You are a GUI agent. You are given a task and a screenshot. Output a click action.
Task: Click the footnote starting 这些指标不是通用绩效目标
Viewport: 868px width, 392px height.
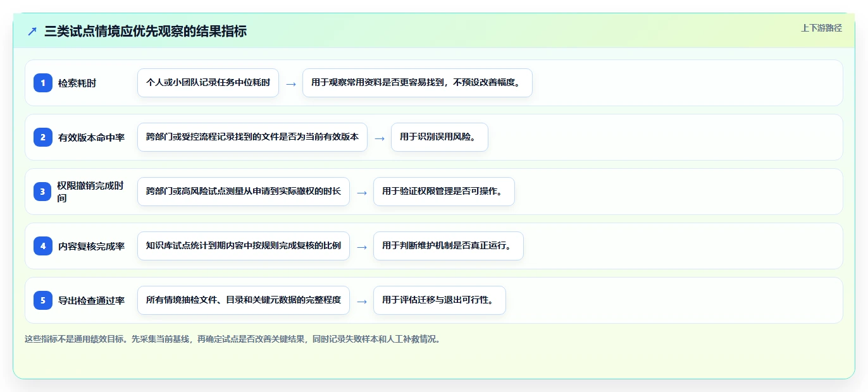233,339
